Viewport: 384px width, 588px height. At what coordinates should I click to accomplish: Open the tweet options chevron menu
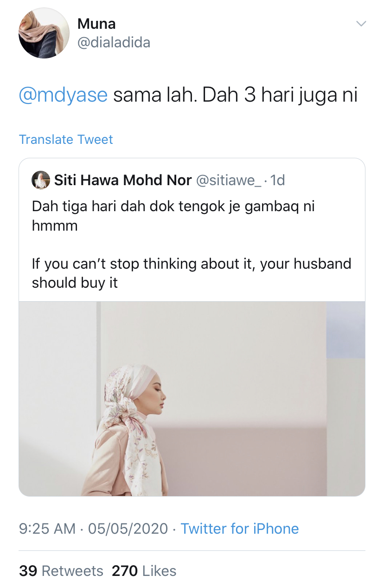coord(360,23)
